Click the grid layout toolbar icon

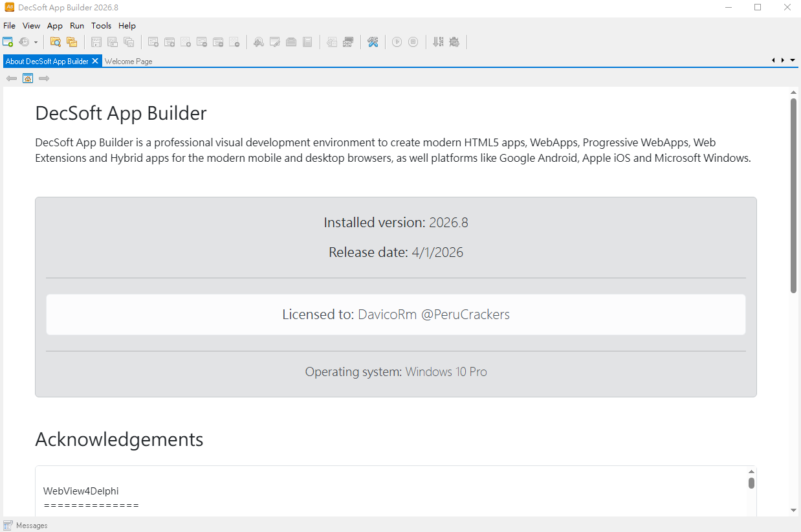tap(348, 42)
